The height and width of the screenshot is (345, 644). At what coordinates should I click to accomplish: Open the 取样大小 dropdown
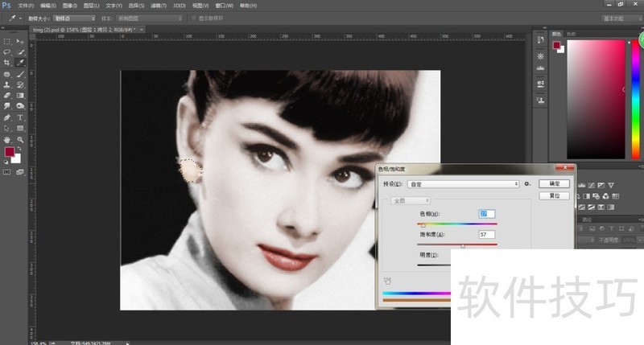tap(76, 17)
